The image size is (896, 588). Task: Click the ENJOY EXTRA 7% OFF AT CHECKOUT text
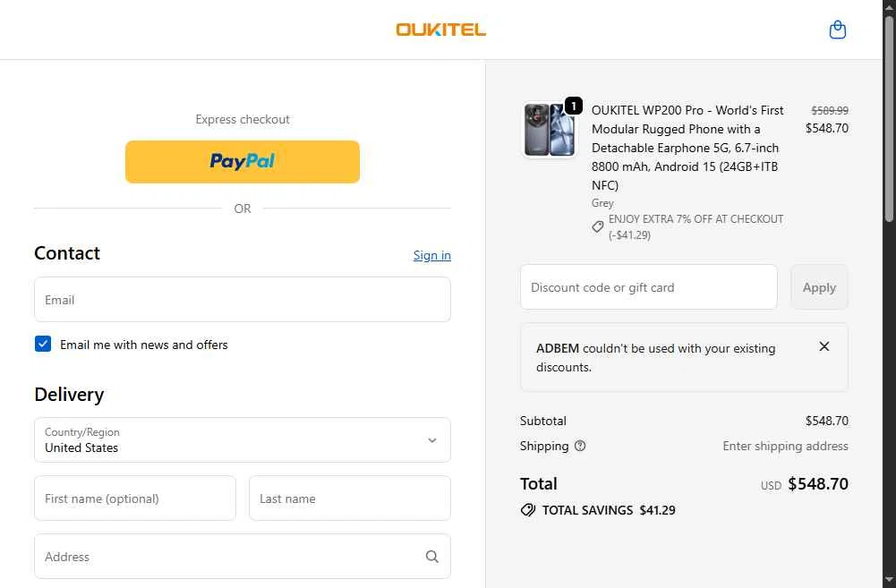tap(696, 226)
